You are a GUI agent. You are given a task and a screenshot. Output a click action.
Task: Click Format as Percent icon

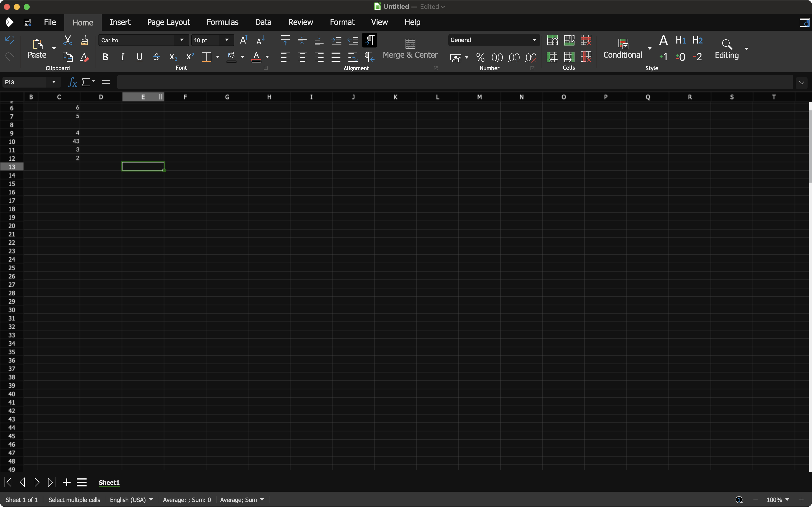point(480,57)
